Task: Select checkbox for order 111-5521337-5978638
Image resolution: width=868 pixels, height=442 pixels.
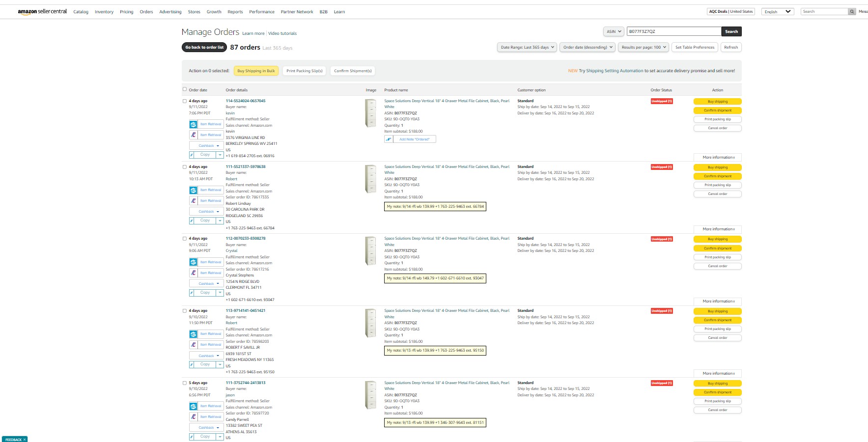Action: [185, 167]
